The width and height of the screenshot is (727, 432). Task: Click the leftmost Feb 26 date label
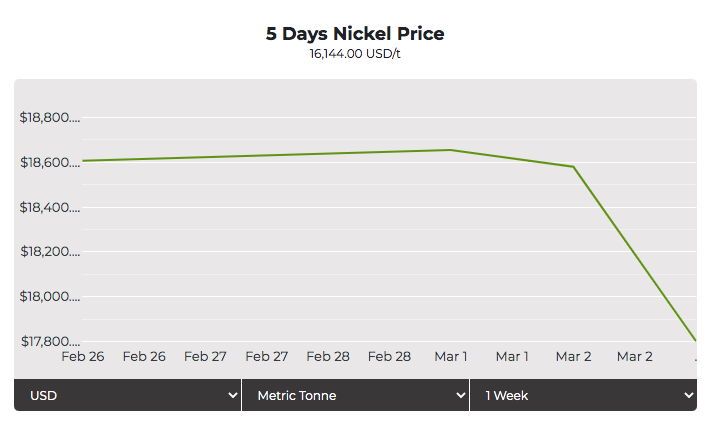pos(83,356)
